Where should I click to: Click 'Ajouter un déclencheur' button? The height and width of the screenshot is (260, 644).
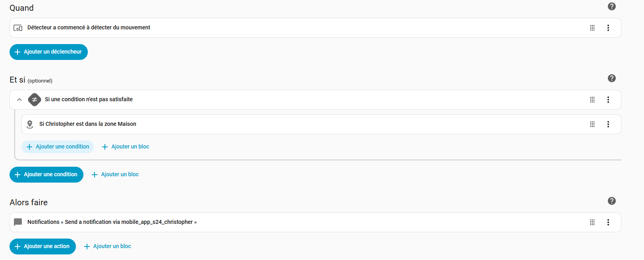[x=48, y=52]
